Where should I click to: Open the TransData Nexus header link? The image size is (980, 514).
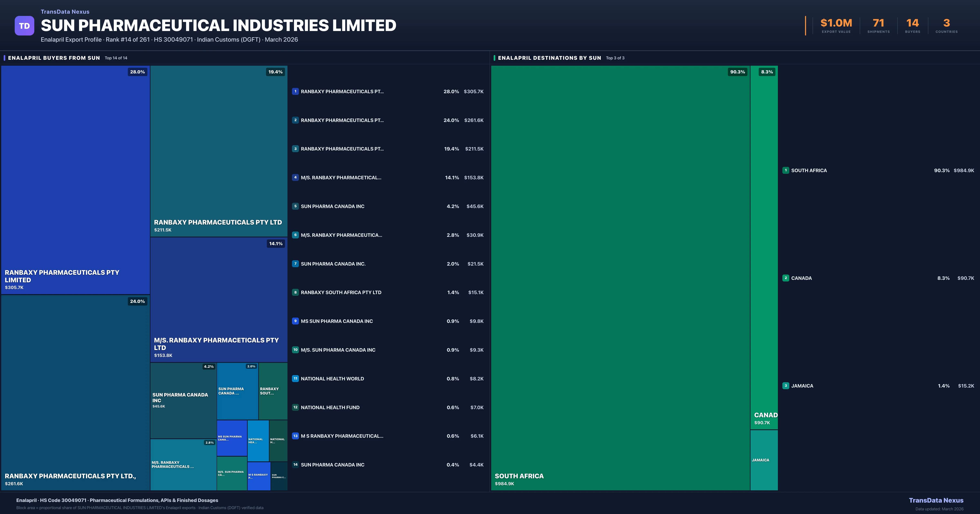point(65,12)
